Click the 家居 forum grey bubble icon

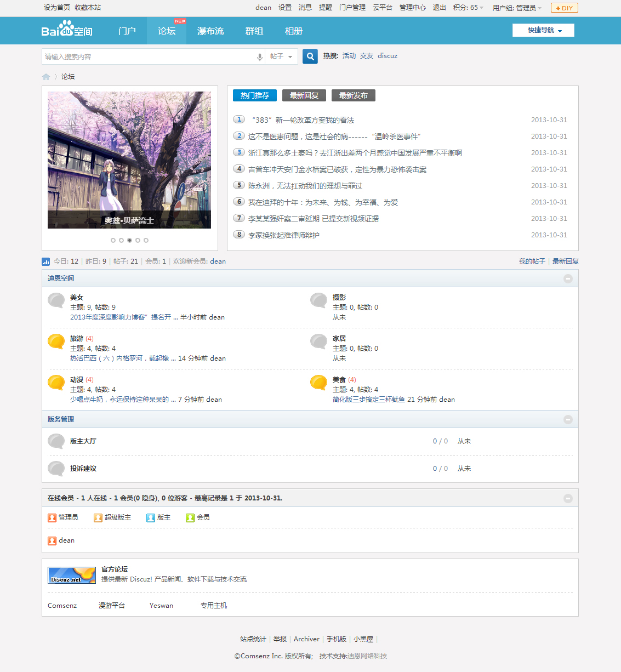[x=319, y=341]
